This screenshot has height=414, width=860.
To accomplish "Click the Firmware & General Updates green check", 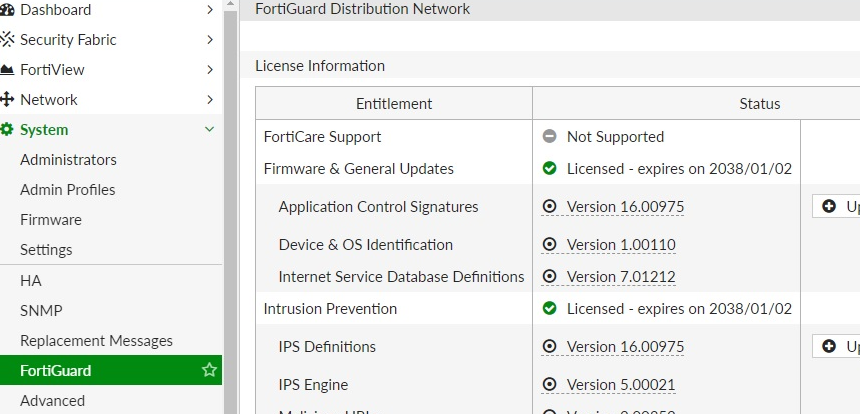I will pyautogui.click(x=549, y=169).
